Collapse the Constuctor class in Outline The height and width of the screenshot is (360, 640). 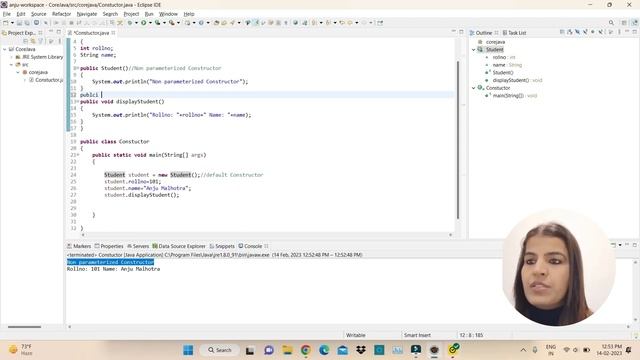474,88
